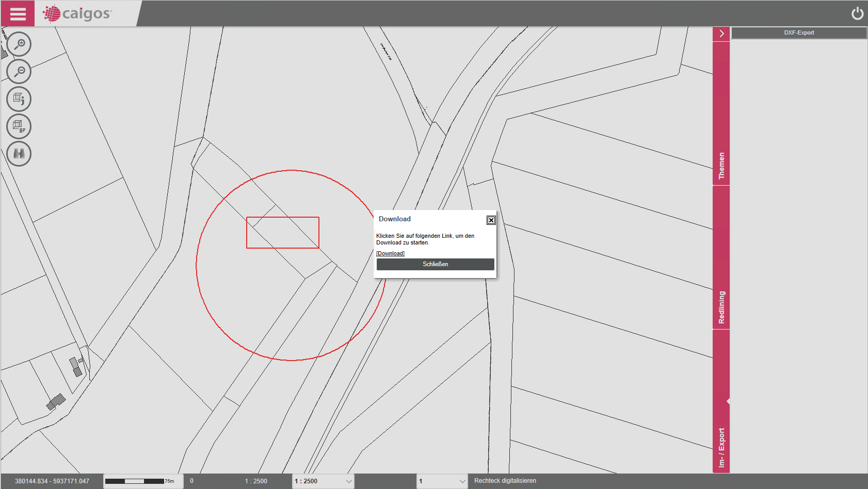Screen dimensions: 868x489
Task: Close the Download dialog with X
Action: coord(491,220)
